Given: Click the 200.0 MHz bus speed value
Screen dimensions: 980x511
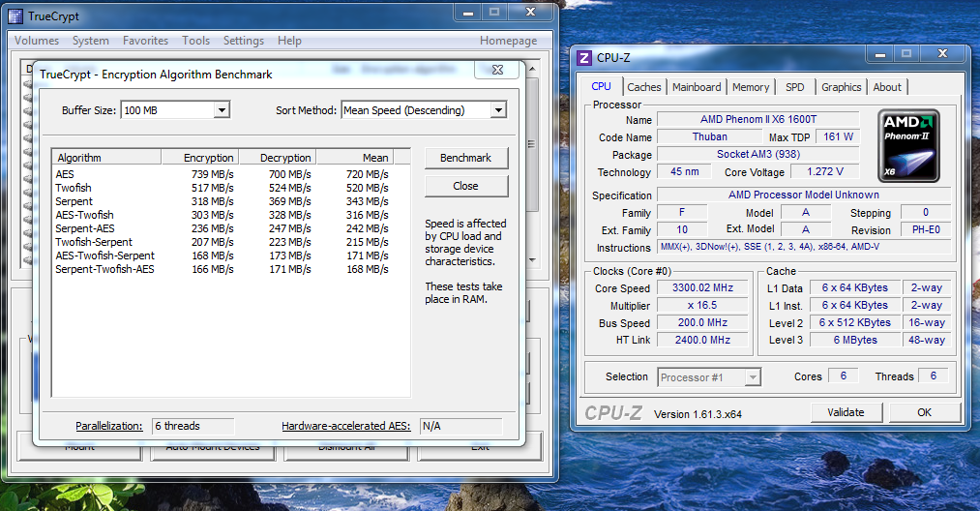Looking at the screenshot, I should coord(702,322).
